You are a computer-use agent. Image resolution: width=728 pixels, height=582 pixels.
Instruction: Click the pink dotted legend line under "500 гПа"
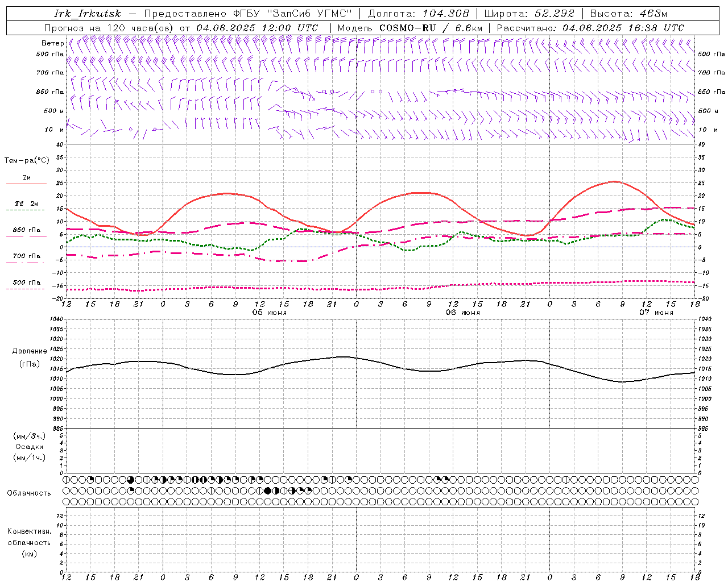(x=26, y=289)
